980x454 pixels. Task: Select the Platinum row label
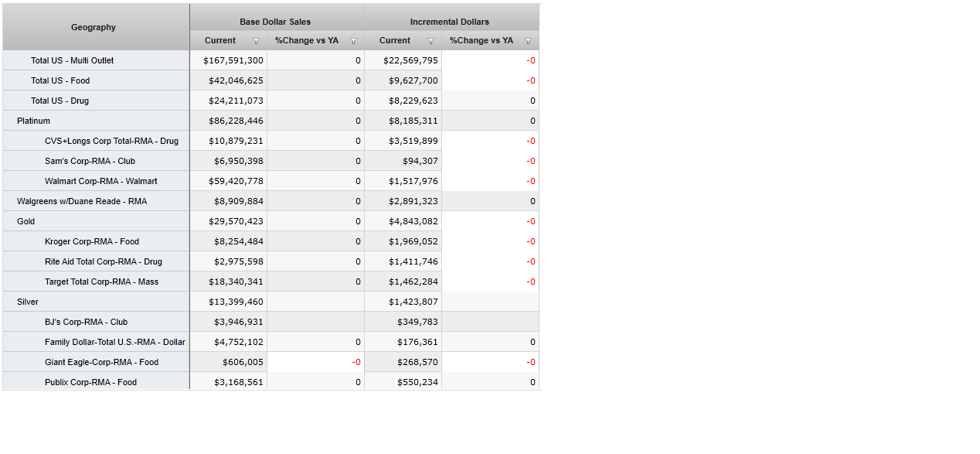tap(34, 121)
